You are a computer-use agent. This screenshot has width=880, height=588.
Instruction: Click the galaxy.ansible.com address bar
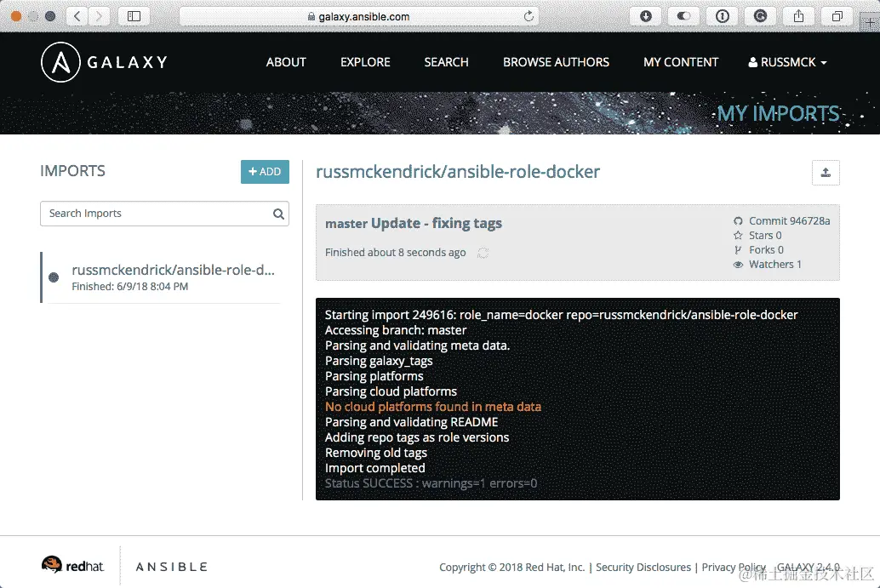coord(359,16)
